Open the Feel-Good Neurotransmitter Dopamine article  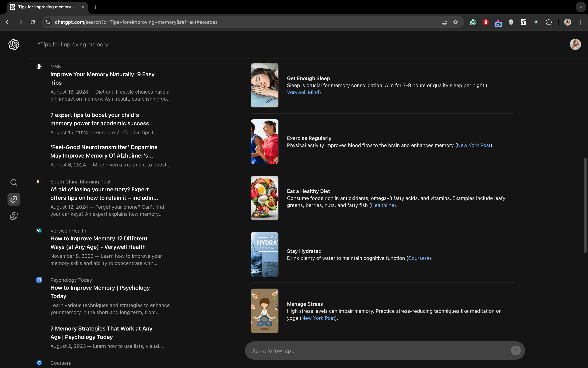pos(104,151)
